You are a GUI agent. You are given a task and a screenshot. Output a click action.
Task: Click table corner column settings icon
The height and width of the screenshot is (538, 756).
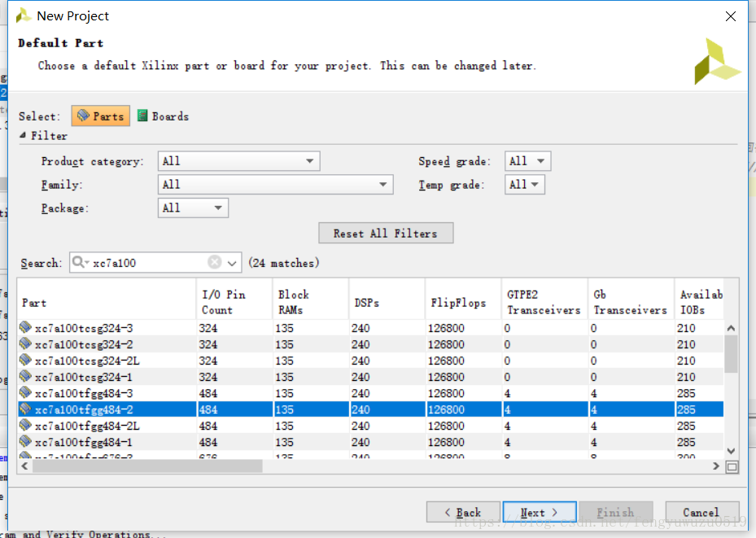coord(732,466)
